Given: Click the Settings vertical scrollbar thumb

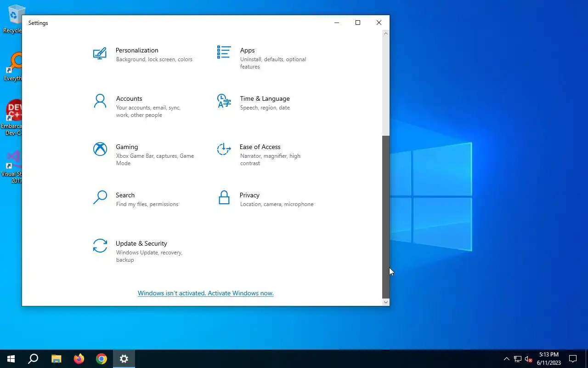Looking at the screenshot, I should tap(386, 217).
